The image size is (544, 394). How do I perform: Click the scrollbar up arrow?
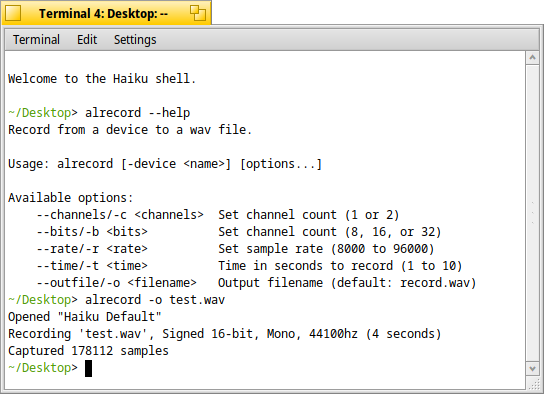pyautogui.click(x=533, y=58)
